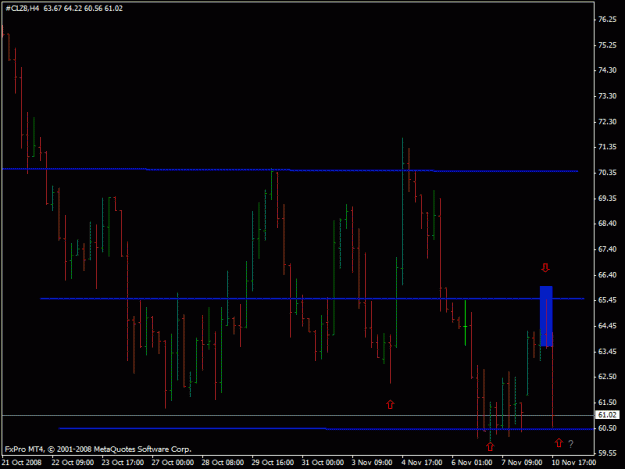This screenshot has width=625, height=469.
Task: Select the blue horizontal line at 70.35
Action: 290,170
